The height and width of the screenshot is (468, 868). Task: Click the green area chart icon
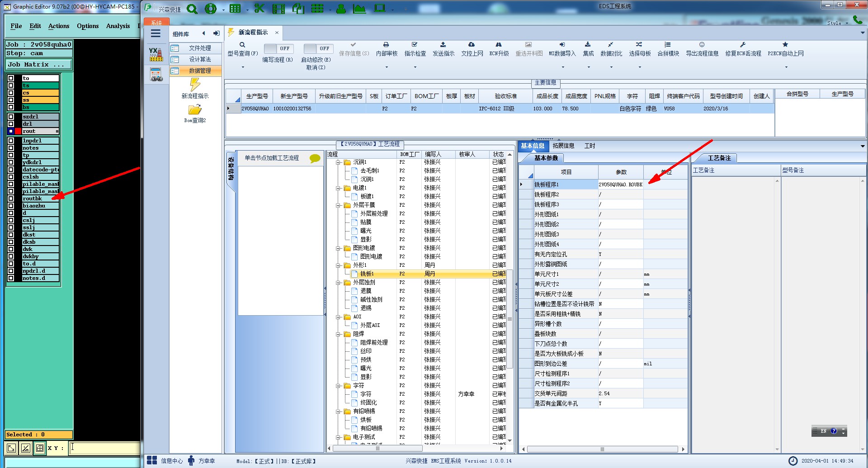coord(359,9)
